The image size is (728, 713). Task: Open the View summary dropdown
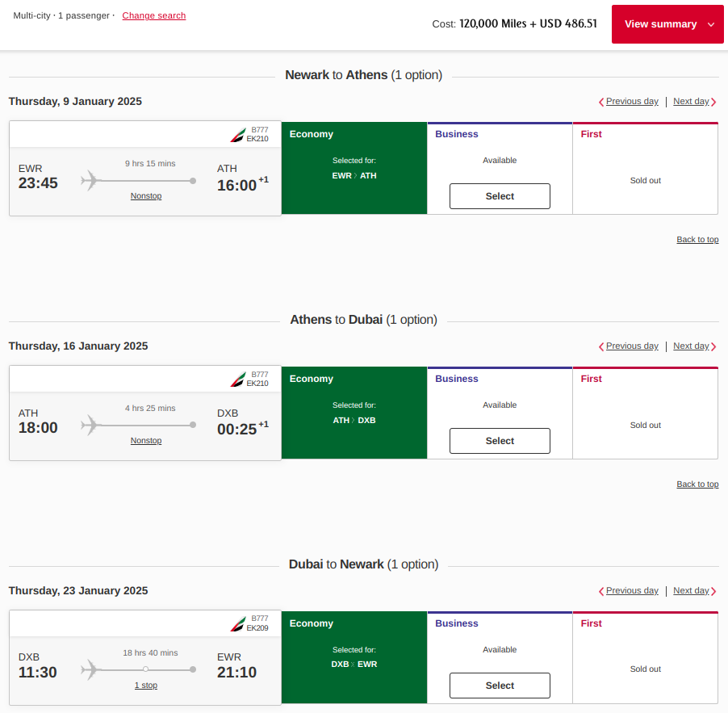(x=667, y=24)
